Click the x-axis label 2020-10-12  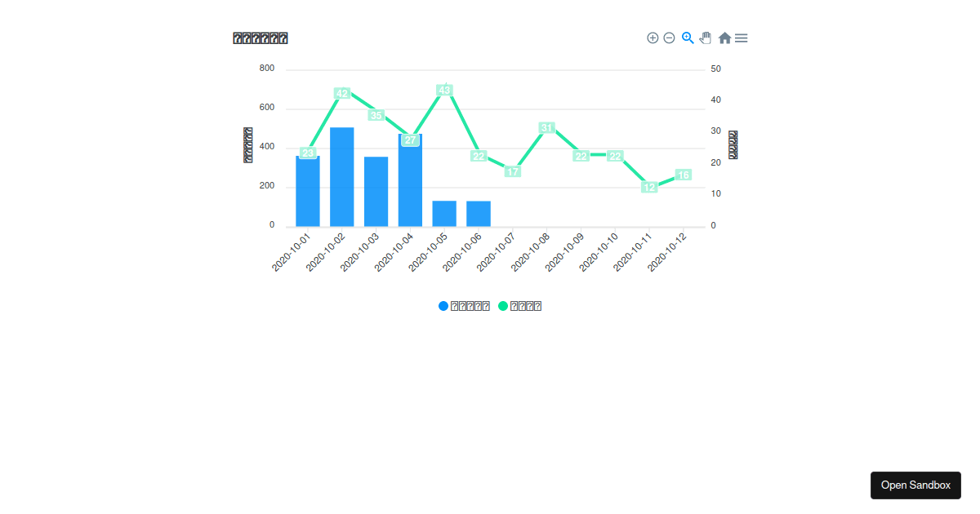(667, 251)
